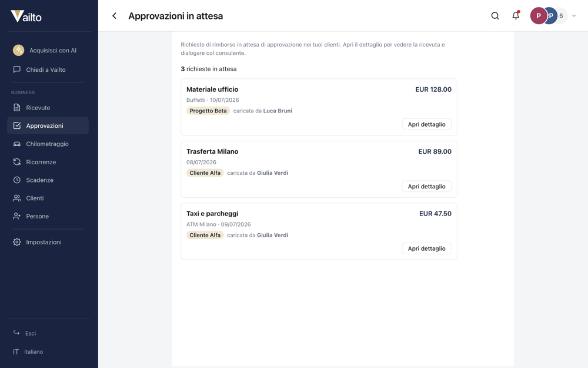Click the Materiale ufficio title
This screenshot has width=588, height=368.
click(212, 89)
